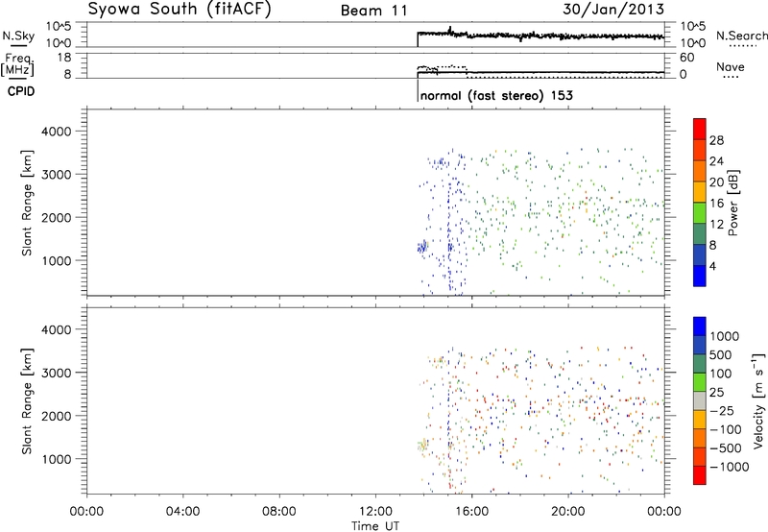
Task: Click the 'CPID' label
Action: (21, 91)
